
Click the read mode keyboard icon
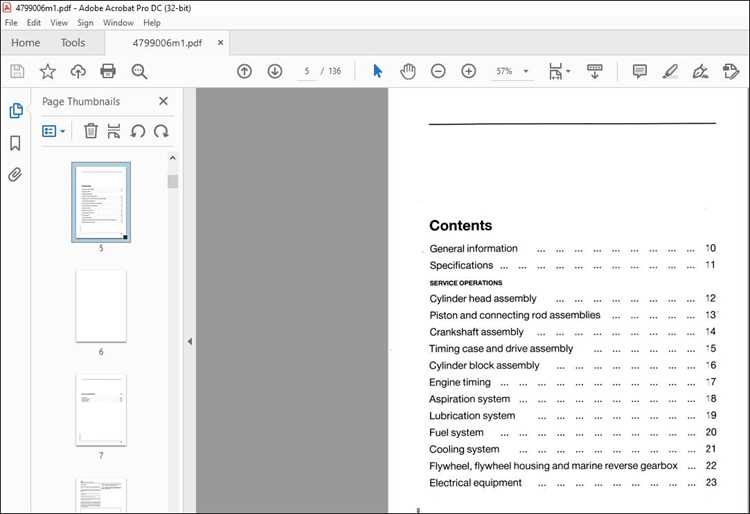click(x=595, y=71)
